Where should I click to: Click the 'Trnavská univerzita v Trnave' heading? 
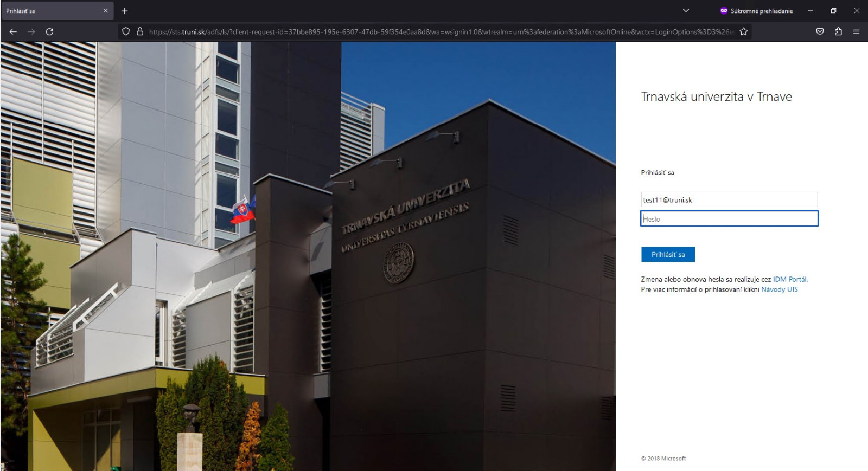pos(716,97)
